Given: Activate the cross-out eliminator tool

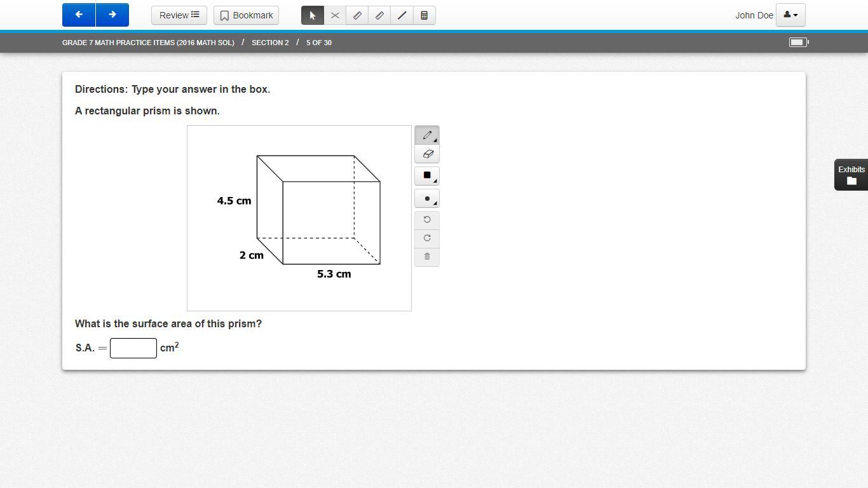Looking at the screenshot, I should tap(335, 15).
